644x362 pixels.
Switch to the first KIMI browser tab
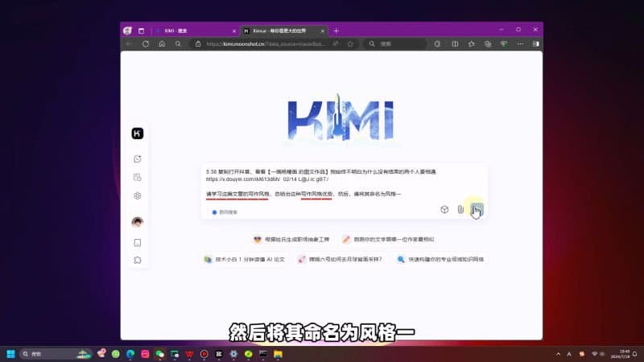tap(193, 31)
